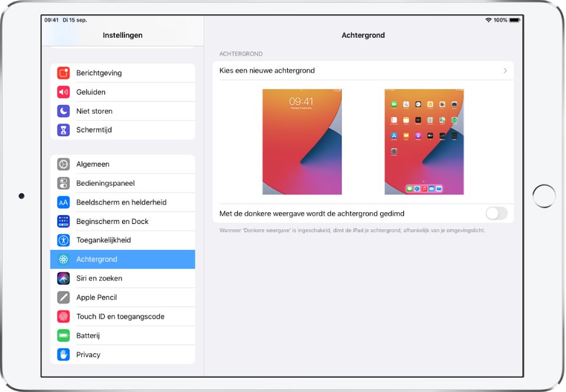The image size is (566, 392).
Task: Click the Niet storen moon icon
Action: (x=64, y=111)
